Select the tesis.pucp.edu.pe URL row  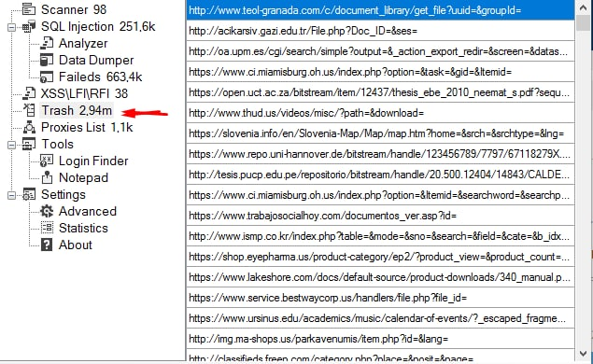coord(380,175)
